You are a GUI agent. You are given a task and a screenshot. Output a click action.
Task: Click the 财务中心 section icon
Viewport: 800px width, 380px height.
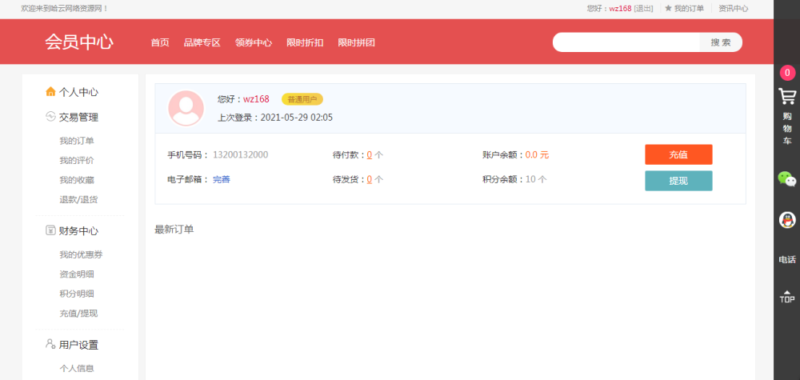coord(50,231)
